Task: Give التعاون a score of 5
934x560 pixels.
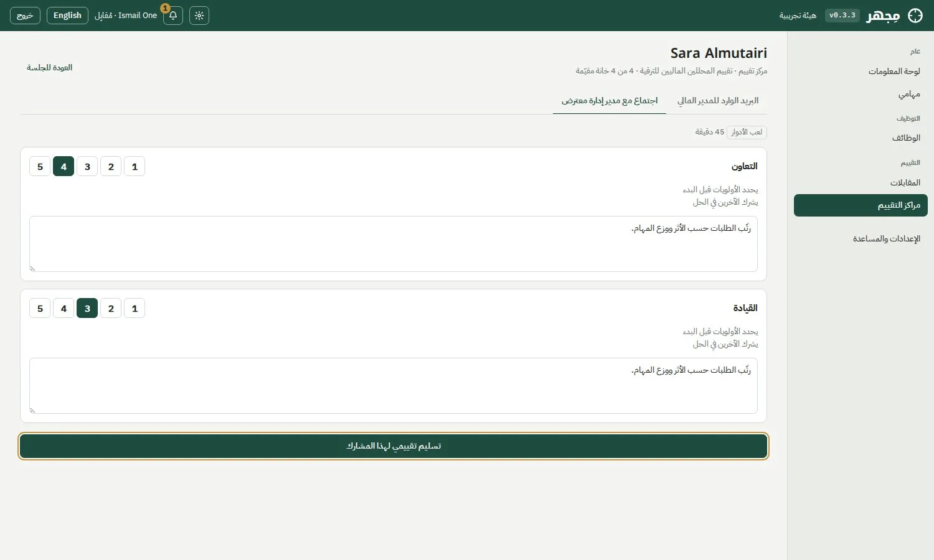Action: click(40, 167)
